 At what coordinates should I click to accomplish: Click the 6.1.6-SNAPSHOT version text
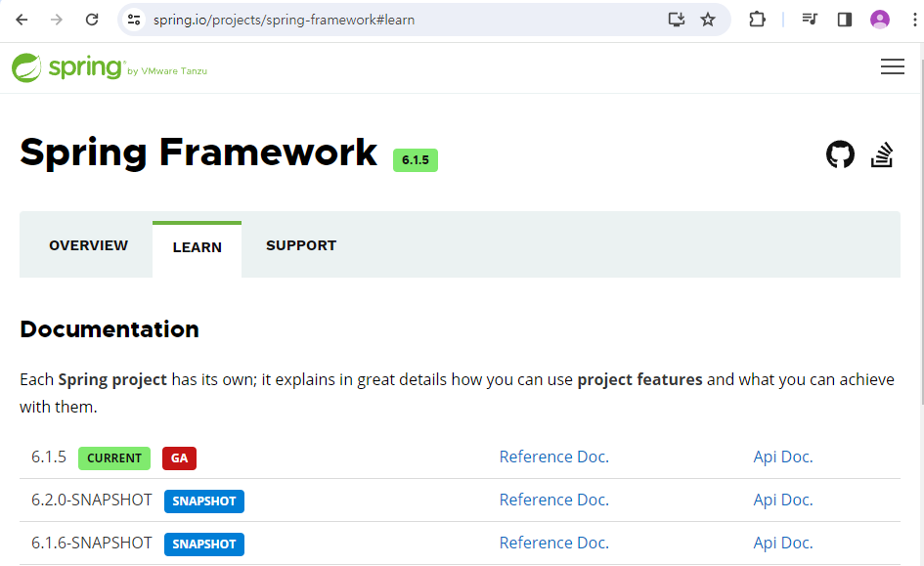click(x=91, y=544)
